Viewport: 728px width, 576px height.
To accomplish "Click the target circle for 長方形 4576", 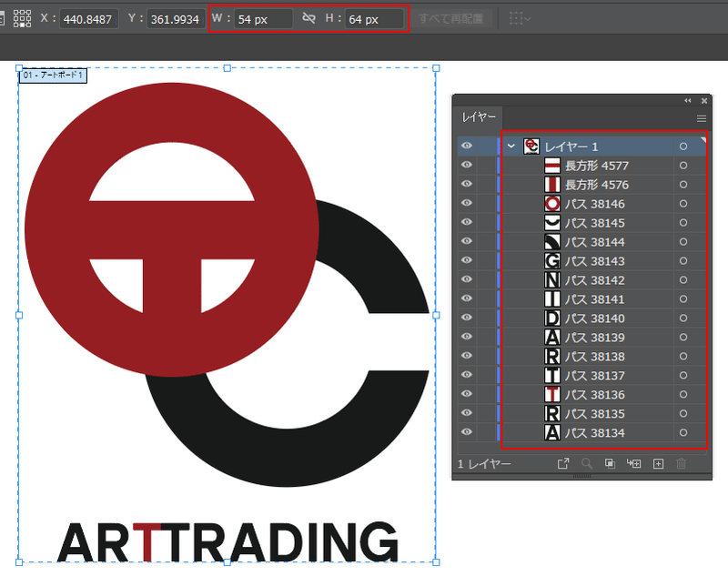I will coord(683,184).
